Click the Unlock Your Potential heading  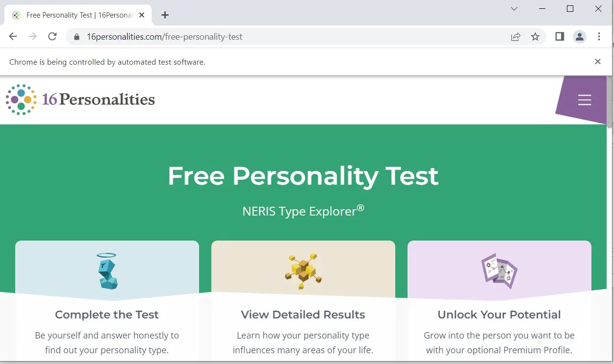tap(499, 315)
